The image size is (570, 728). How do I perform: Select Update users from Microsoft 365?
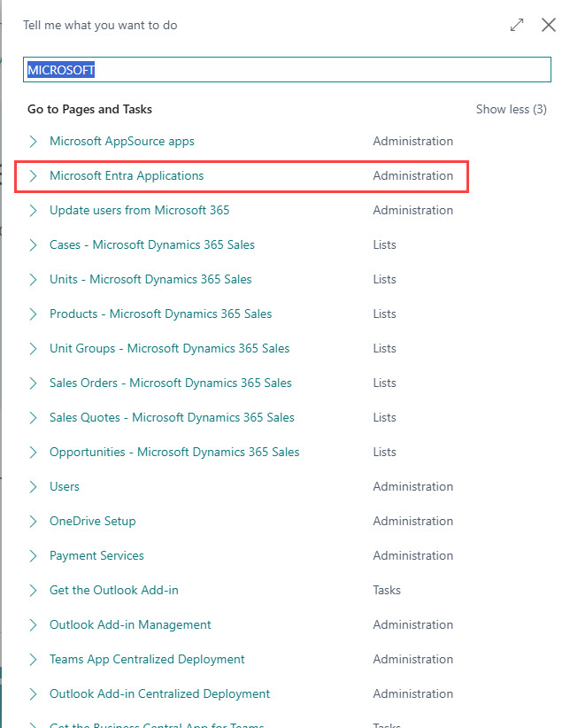pos(139,210)
